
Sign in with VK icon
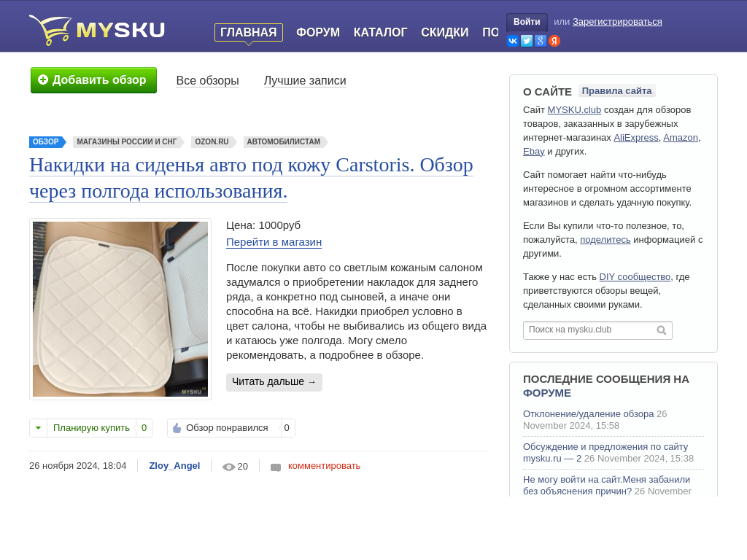pyautogui.click(x=513, y=41)
